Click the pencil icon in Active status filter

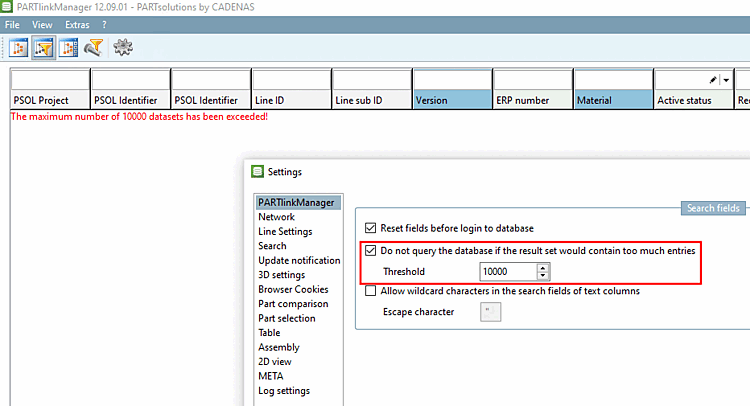tap(713, 80)
